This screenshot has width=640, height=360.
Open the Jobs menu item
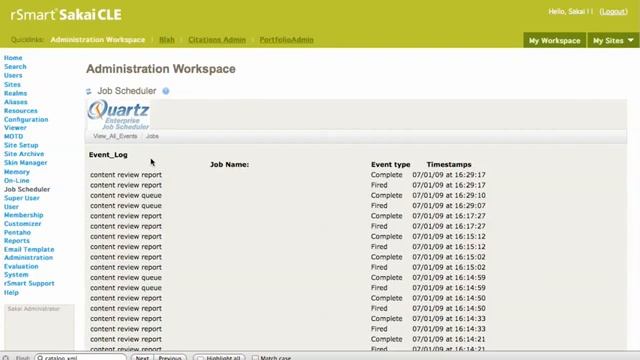pyautogui.click(x=152, y=136)
